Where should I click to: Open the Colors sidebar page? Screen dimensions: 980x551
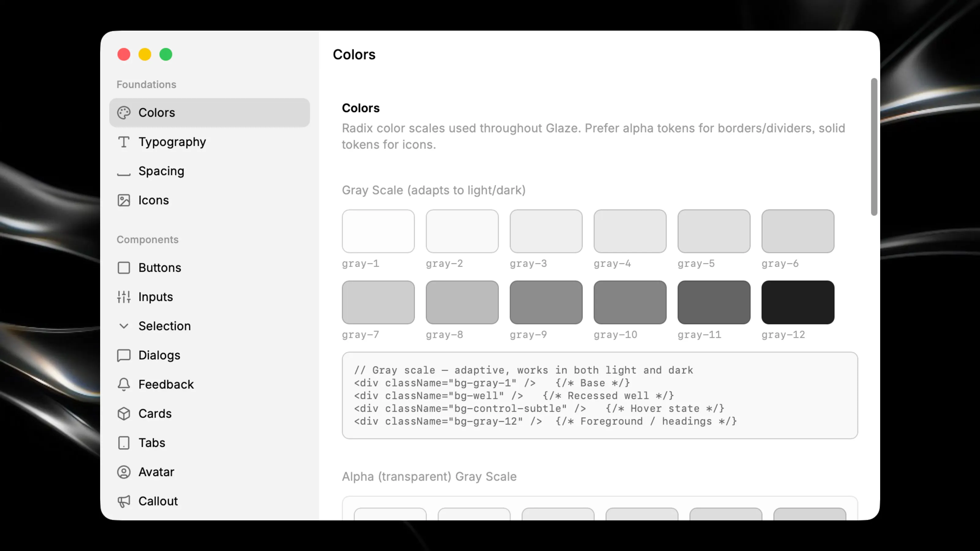point(209,113)
